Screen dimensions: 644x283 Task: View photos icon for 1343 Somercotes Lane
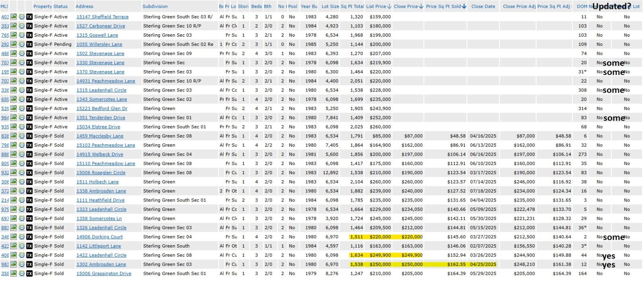click(x=13, y=99)
